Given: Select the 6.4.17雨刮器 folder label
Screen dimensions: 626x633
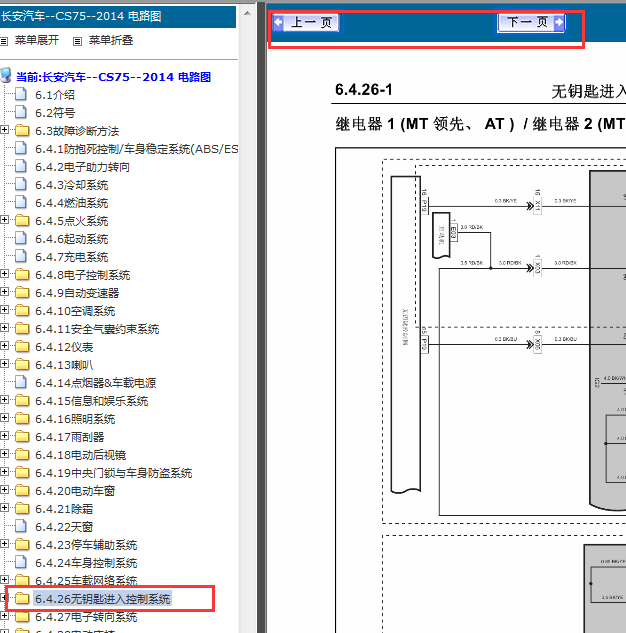Looking at the screenshot, I should [x=69, y=437].
